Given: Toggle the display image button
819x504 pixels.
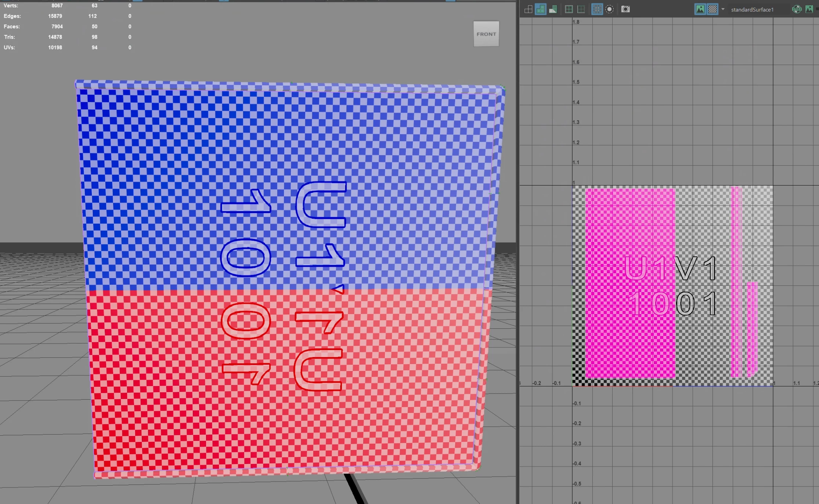Looking at the screenshot, I should [x=700, y=10].
